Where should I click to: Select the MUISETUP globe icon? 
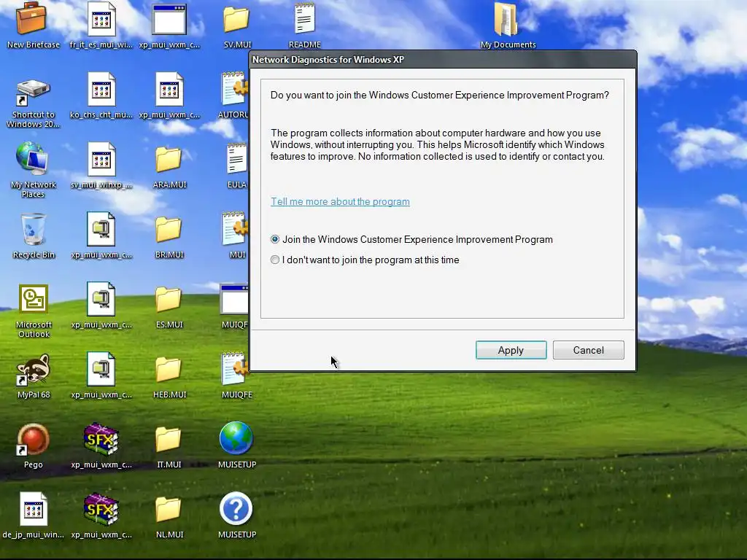coord(236,438)
